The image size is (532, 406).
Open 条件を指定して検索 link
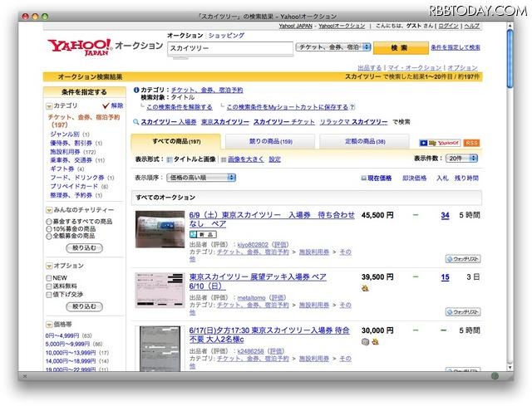456,47
